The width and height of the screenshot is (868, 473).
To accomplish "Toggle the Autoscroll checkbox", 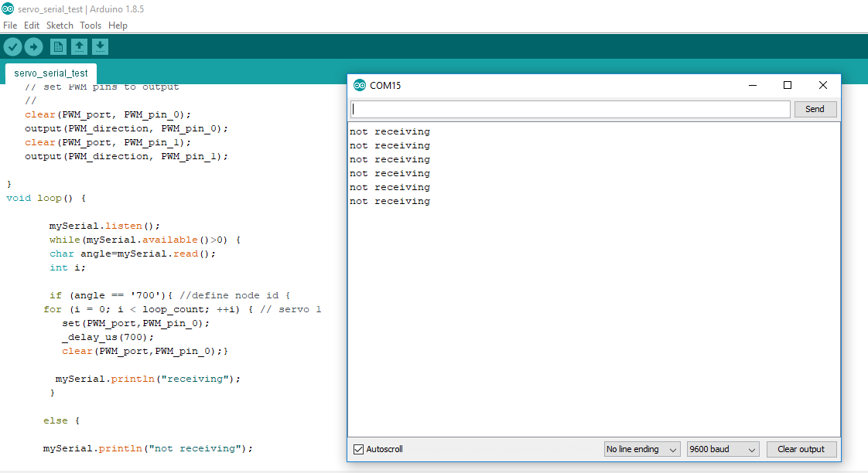I will click(x=359, y=449).
